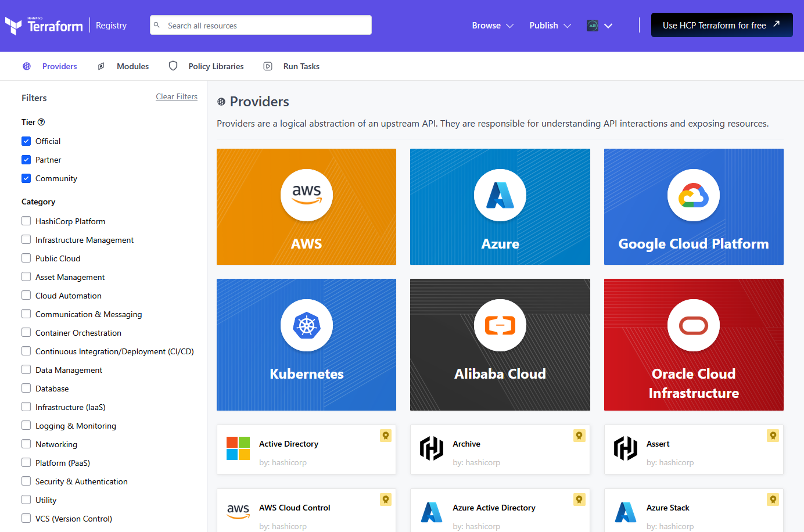Uncheck the Community tier filter
The width and height of the screenshot is (804, 532).
(26, 178)
